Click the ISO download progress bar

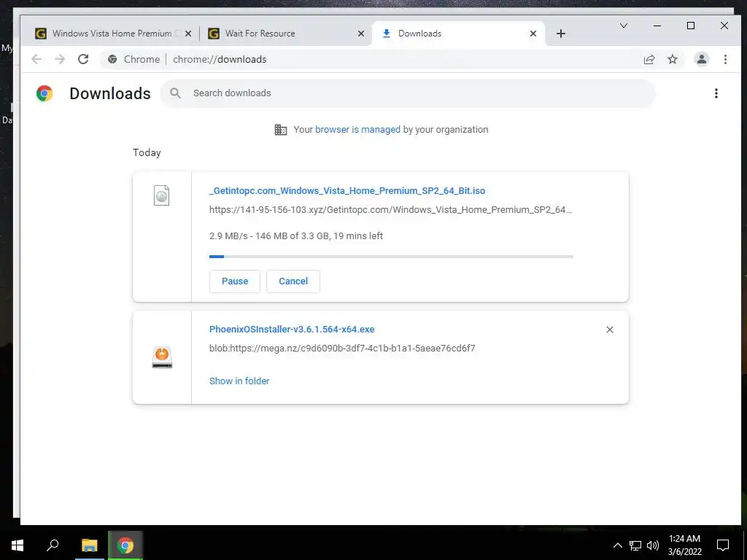[x=391, y=257]
